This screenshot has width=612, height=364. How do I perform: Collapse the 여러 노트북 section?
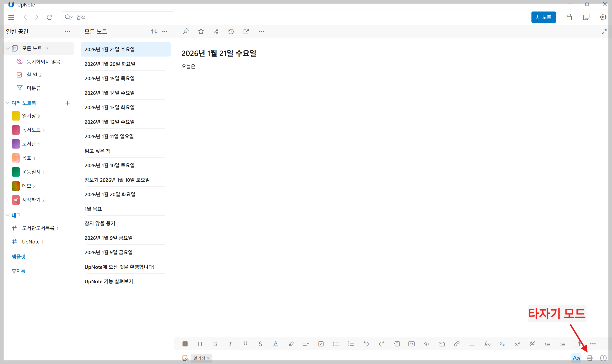tap(8, 103)
